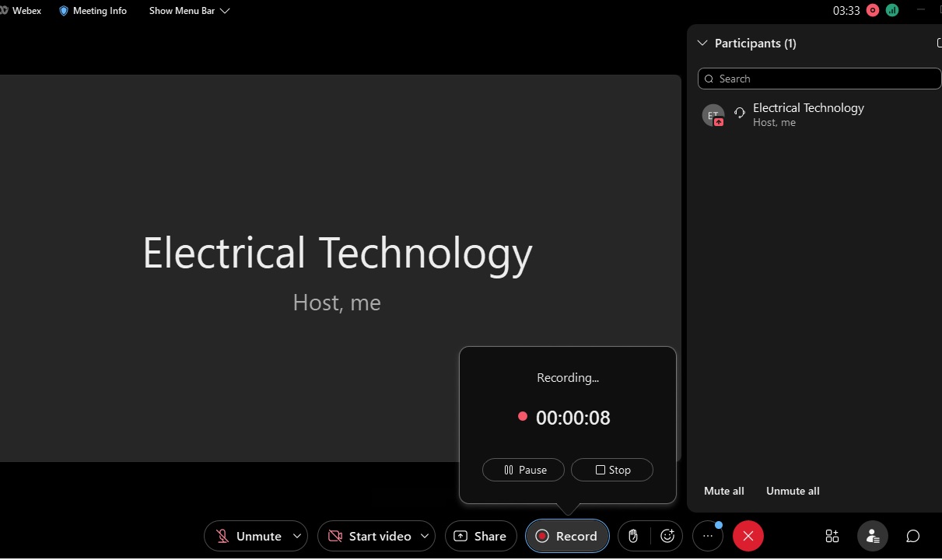
Task: Open Meeting Info
Action: [93, 11]
